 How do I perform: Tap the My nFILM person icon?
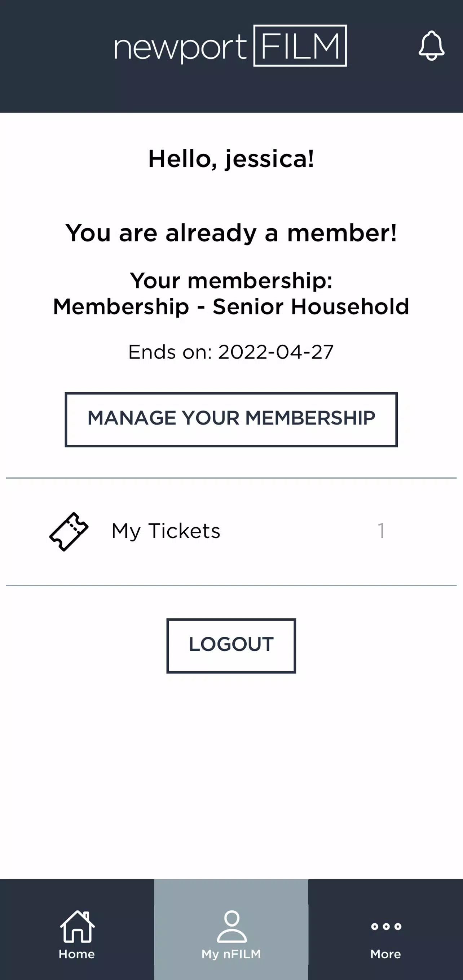(231, 926)
